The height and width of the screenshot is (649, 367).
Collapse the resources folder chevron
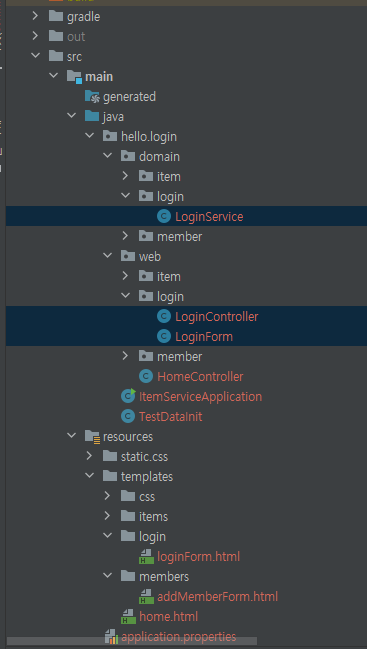click(71, 436)
